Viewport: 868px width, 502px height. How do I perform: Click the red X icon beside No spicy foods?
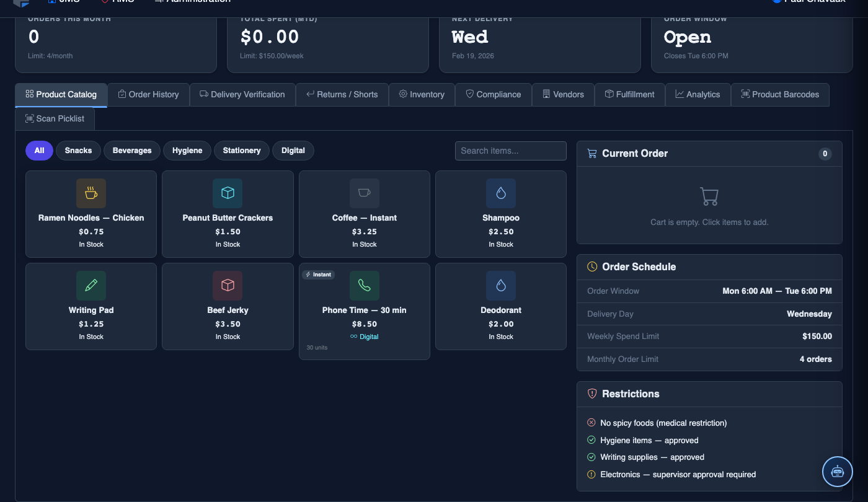(591, 423)
